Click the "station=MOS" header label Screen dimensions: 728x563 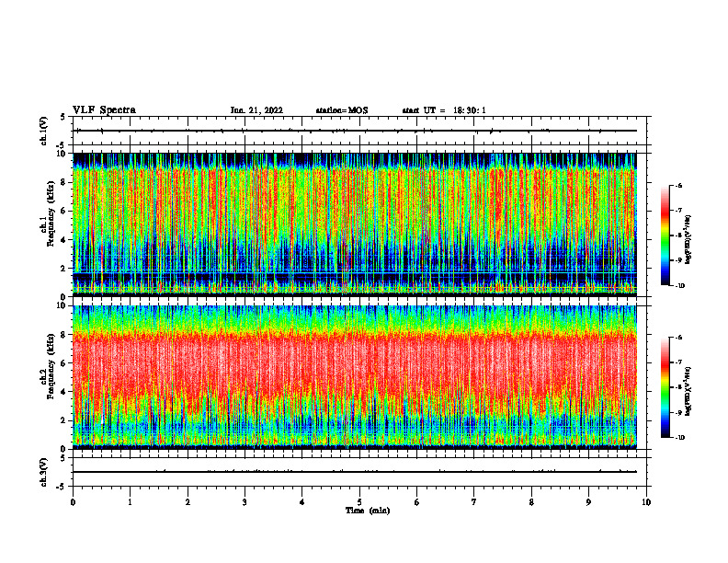[342, 110]
